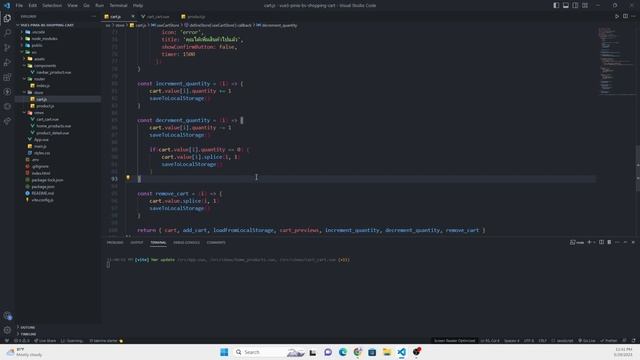Screen dimensions: 640x360
Task: Open the Explorer view in activity bar
Action: click(7, 18)
